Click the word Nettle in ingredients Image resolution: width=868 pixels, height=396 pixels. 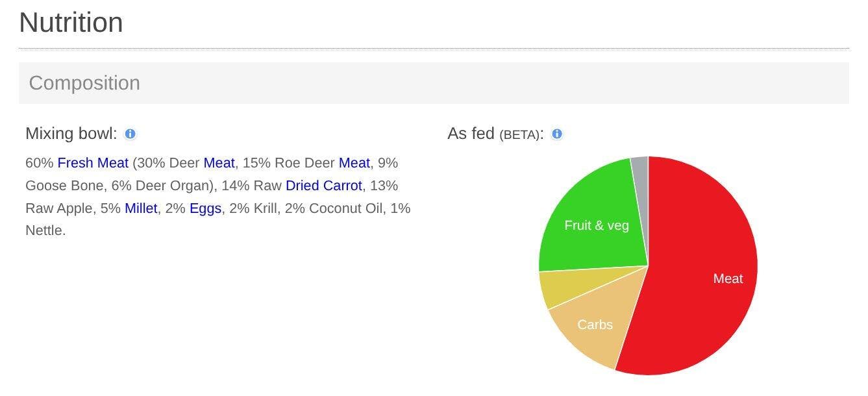tap(44, 230)
